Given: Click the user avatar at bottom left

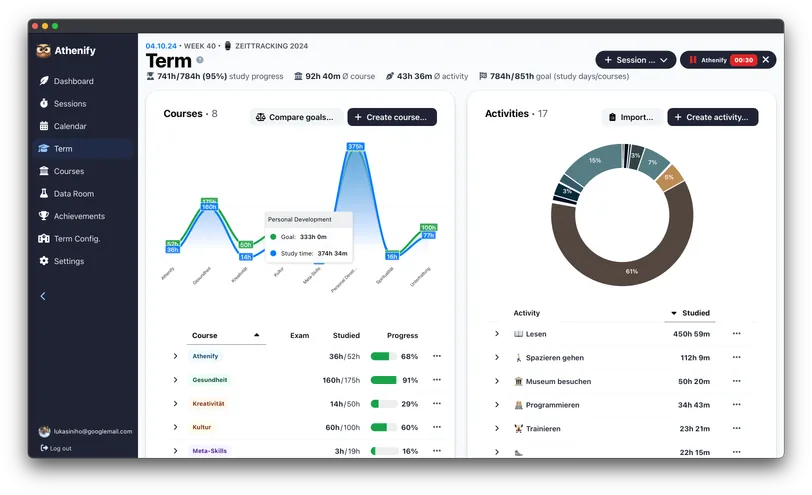Looking at the screenshot, I should point(44,432).
